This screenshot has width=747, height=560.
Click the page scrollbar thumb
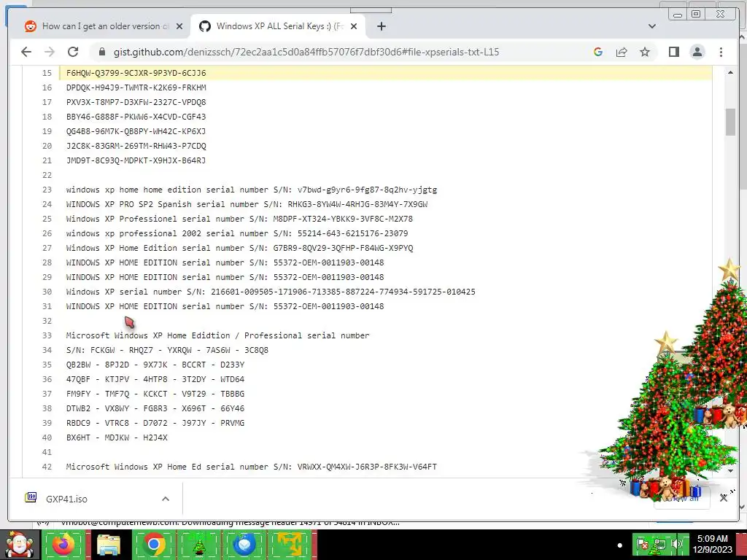coord(730,122)
